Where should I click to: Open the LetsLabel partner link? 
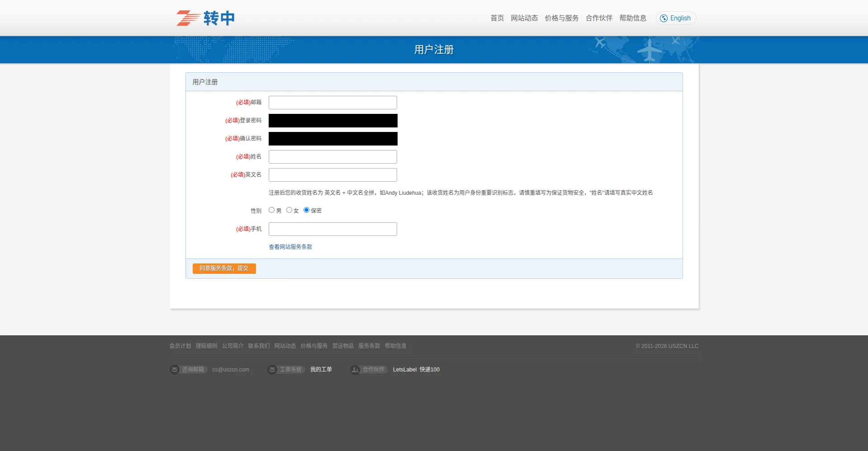pyautogui.click(x=404, y=370)
